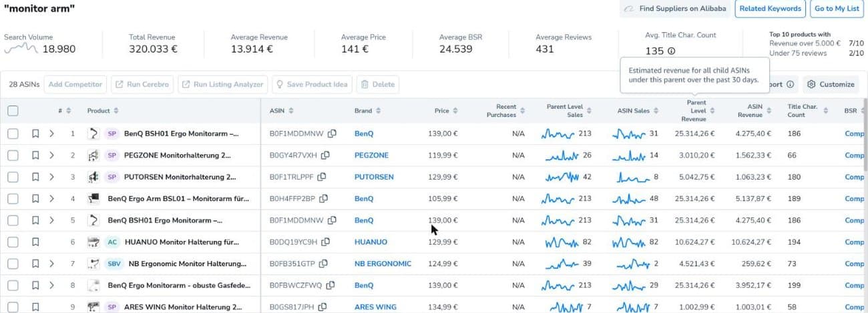This screenshot has width=868, height=313.
Task: Bookmark the PEGZONE Monitorhalterung row
Action: coord(35,155)
